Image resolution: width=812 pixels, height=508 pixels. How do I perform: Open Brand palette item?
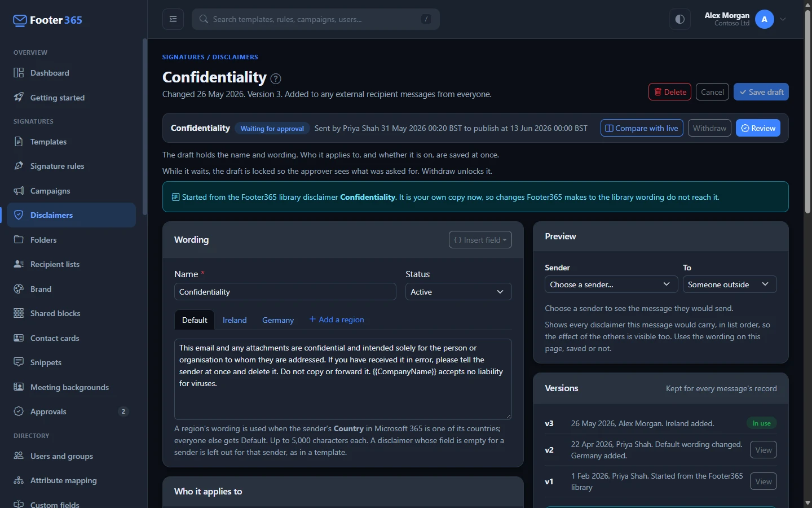(x=71, y=289)
